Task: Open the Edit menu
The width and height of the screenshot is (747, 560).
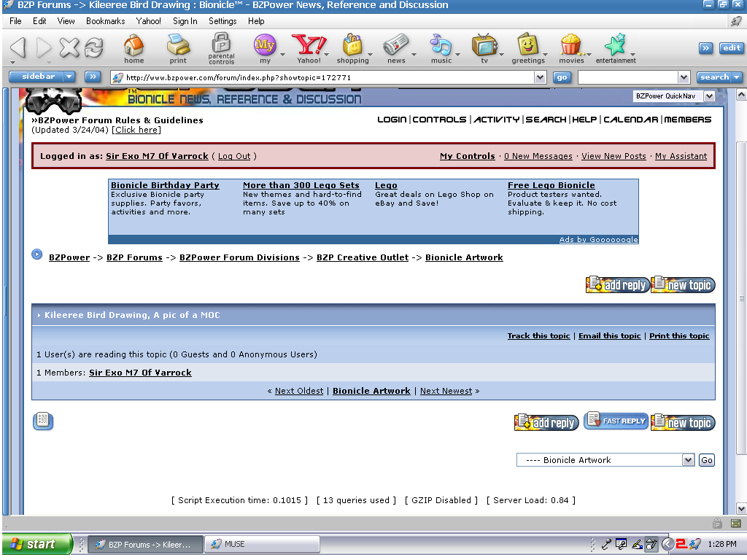Action: (x=39, y=21)
